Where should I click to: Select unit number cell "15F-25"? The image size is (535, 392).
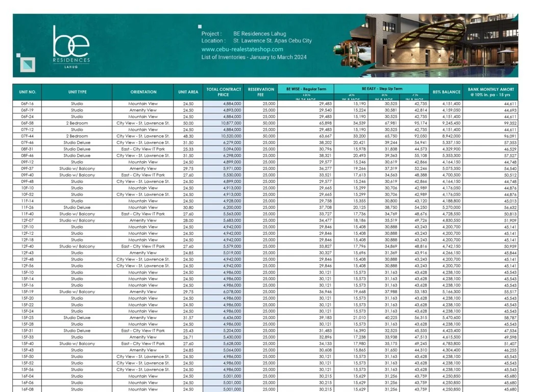tap(27, 317)
